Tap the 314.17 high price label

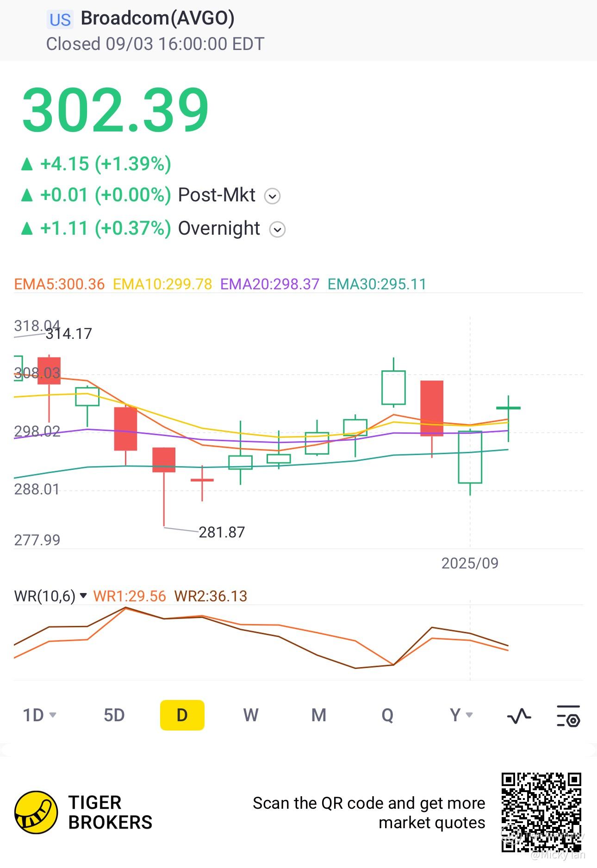coord(69,333)
